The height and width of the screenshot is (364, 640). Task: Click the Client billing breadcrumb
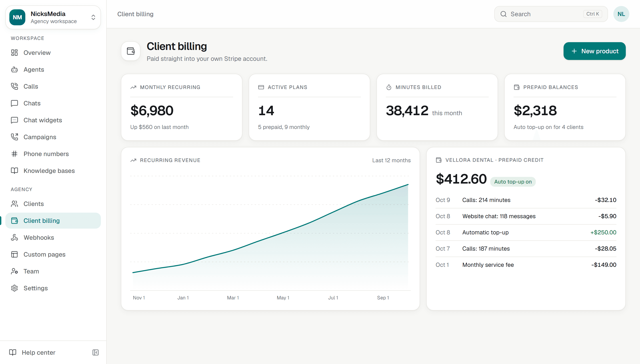point(135,14)
